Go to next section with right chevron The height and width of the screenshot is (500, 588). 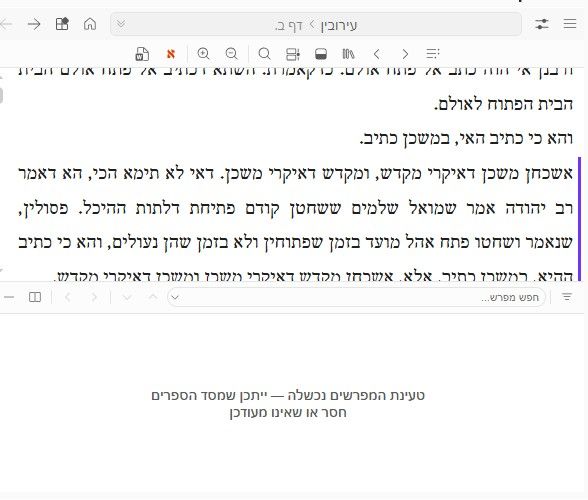tap(405, 54)
